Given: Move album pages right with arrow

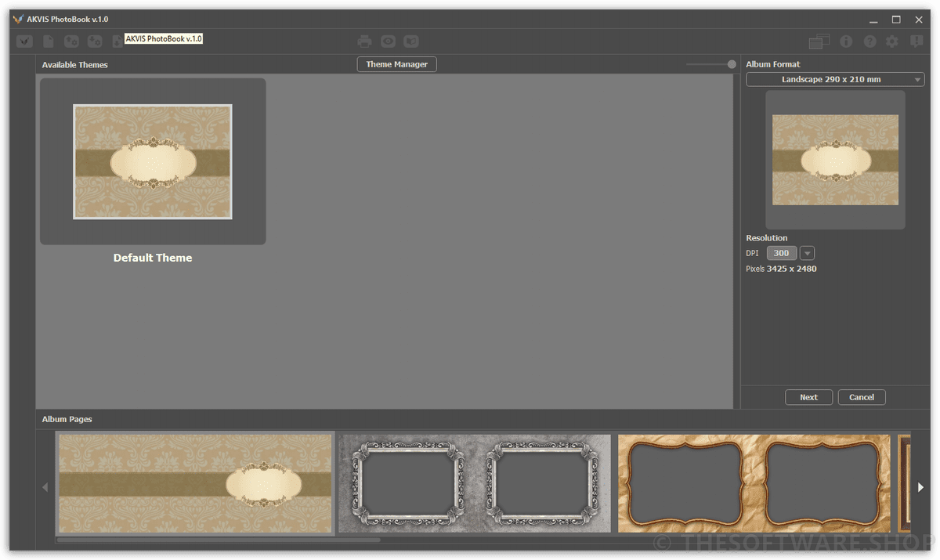Looking at the screenshot, I should coord(920,487).
